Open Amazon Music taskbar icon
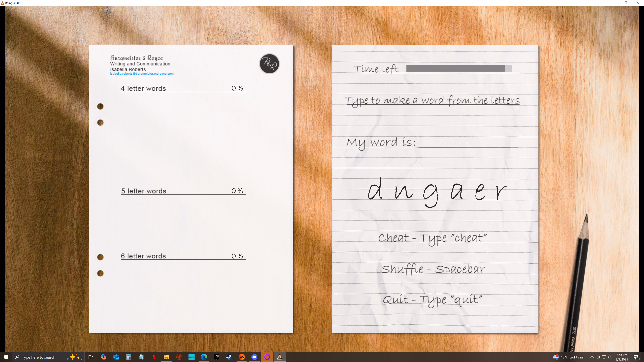 click(192, 357)
